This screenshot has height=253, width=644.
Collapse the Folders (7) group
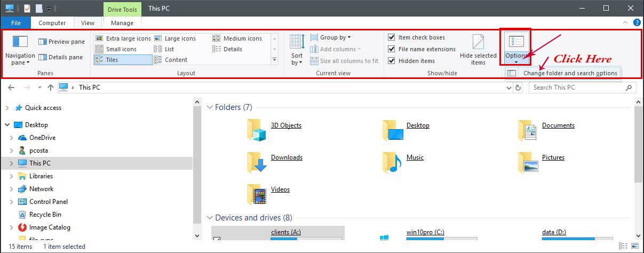[x=210, y=107]
